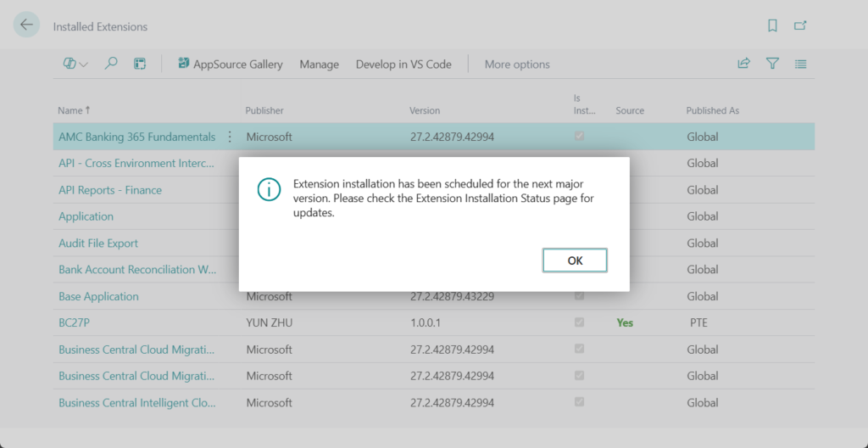Show more options for AMC Banking row
The width and height of the screenshot is (868, 448).
tap(230, 137)
